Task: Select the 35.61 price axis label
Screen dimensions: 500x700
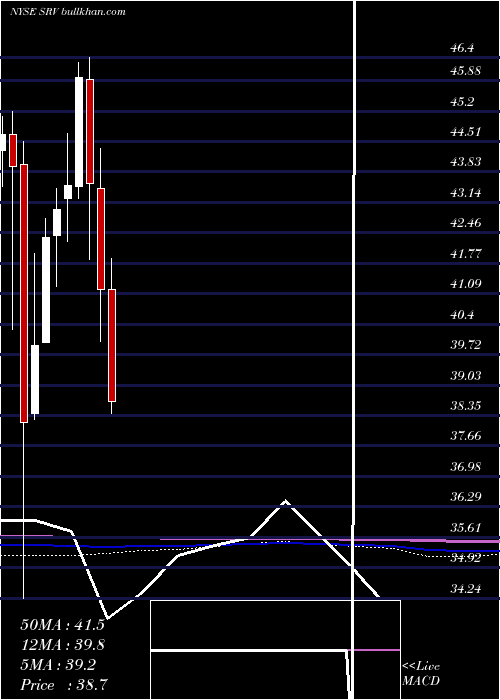Action: [x=466, y=528]
